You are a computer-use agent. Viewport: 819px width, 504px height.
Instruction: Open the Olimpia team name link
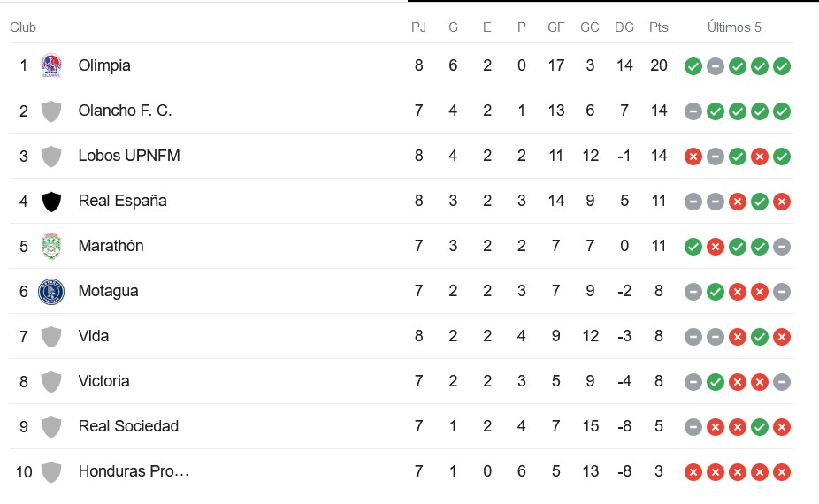tap(104, 65)
